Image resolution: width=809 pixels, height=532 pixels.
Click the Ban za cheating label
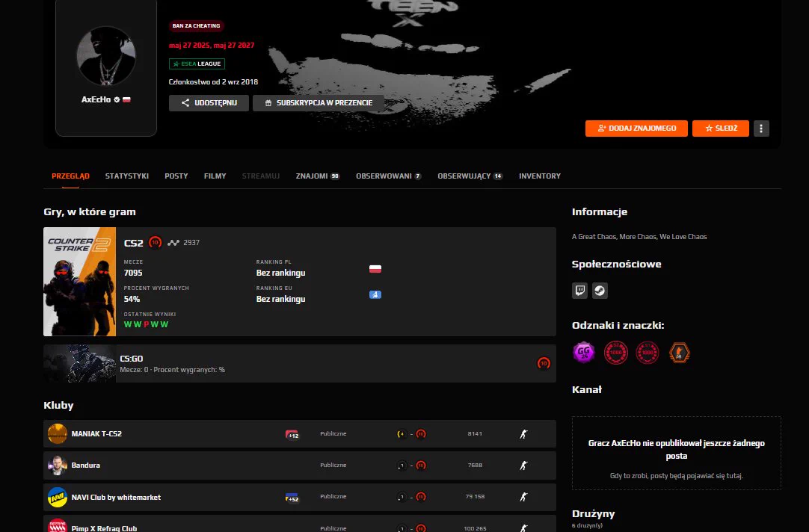tap(196, 25)
